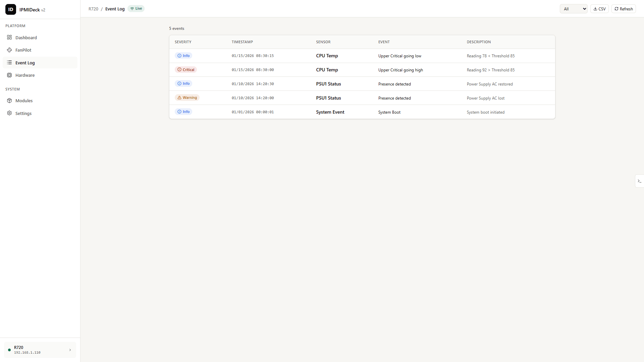The height and width of the screenshot is (362, 644).
Task: Click Info icon in Power Supply restored row
Action: coord(179,83)
